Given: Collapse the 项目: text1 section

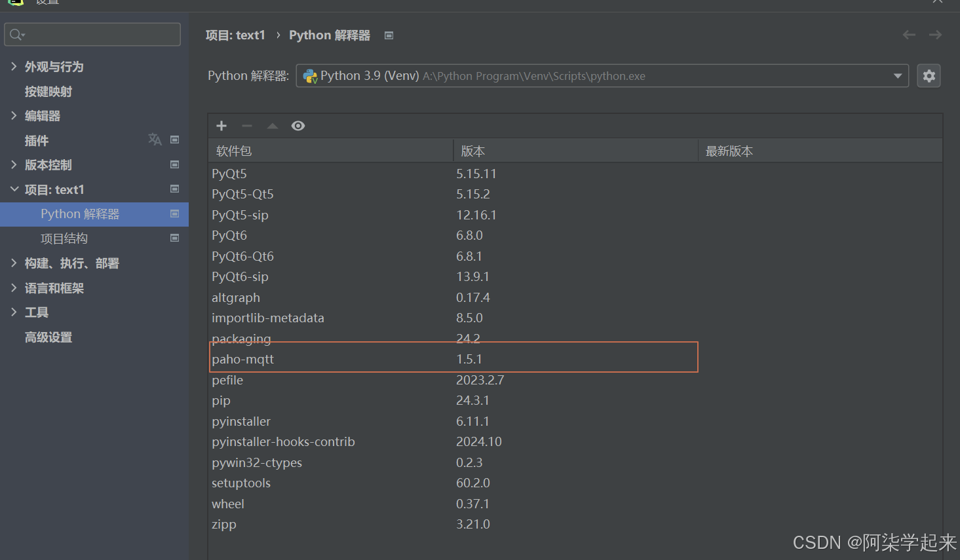Looking at the screenshot, I should [14, 189].
